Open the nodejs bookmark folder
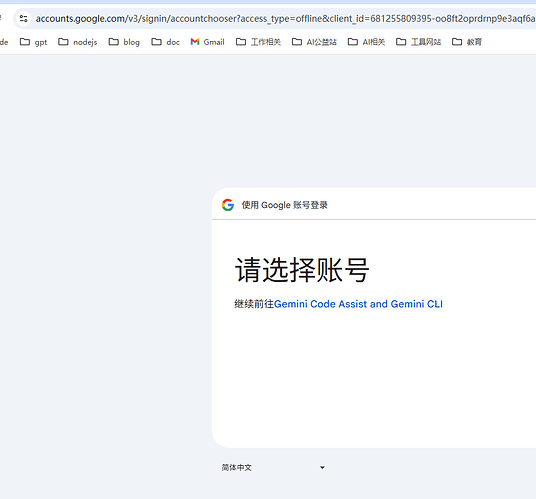The height and width of the screenshot is (499, 536). [78, 42]
